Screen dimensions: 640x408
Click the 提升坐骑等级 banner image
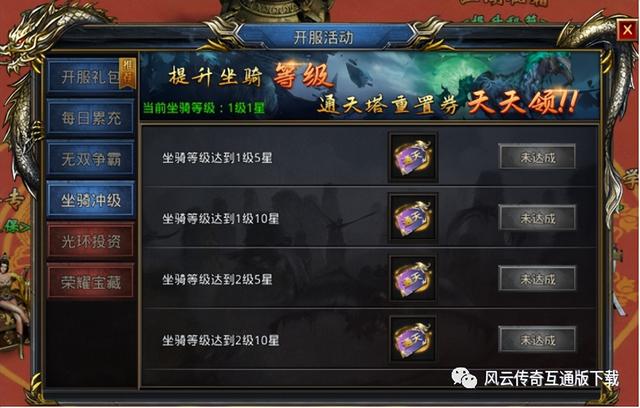pyautogui.click(x=369, y=86)
